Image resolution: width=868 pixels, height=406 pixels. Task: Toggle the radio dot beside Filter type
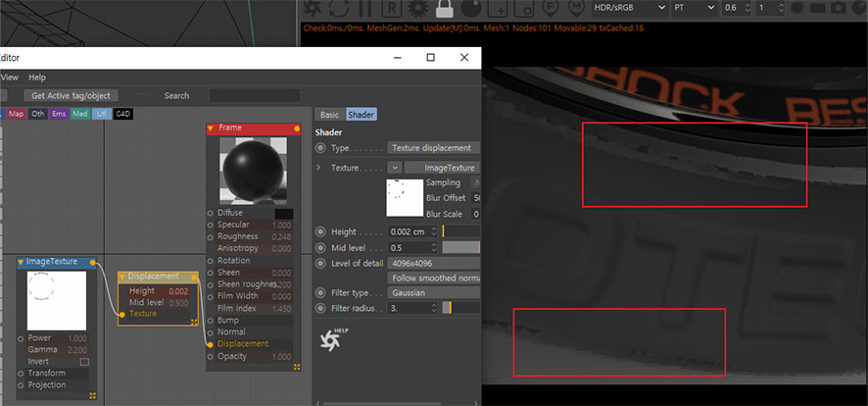(320, 292)
